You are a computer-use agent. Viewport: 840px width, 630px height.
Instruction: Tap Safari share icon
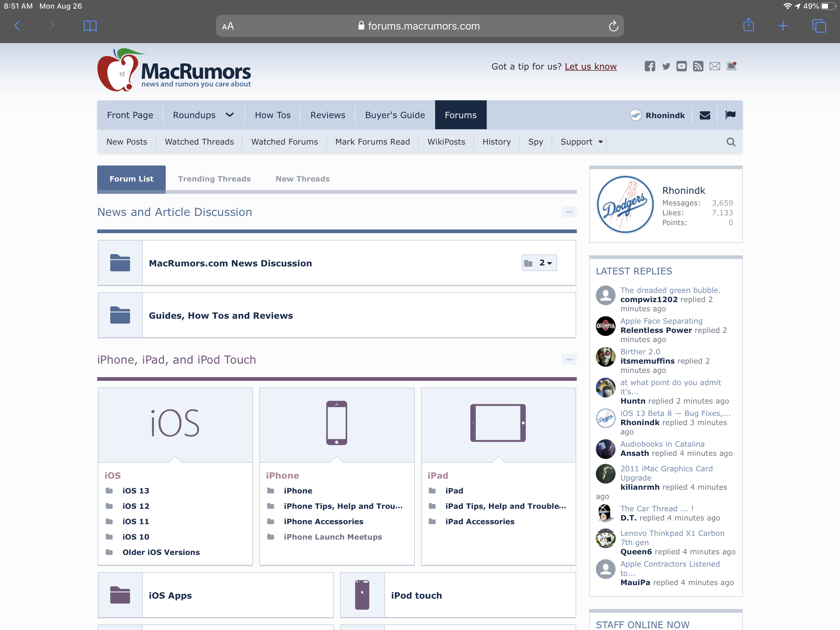coord(748,26)
